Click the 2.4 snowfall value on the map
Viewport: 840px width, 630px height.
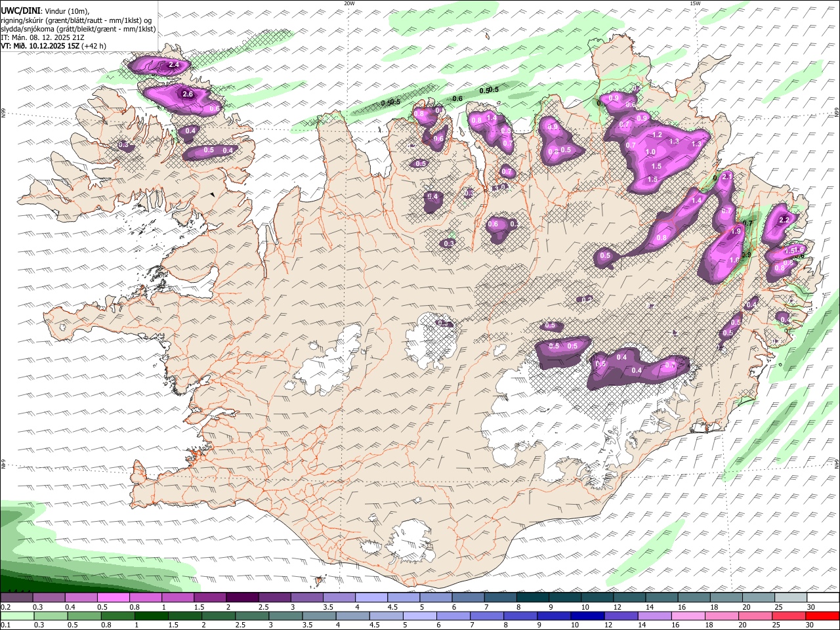click(x=174, y=65)
